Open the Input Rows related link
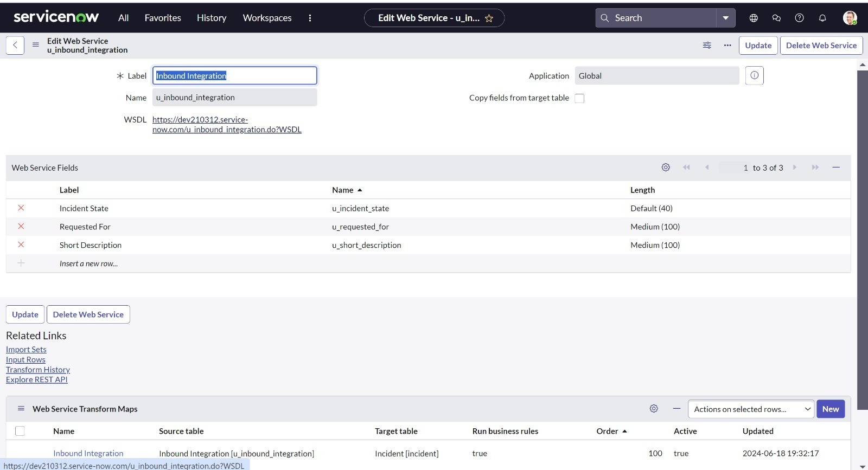This screenshot has height=470, width=868. [25, 359]
